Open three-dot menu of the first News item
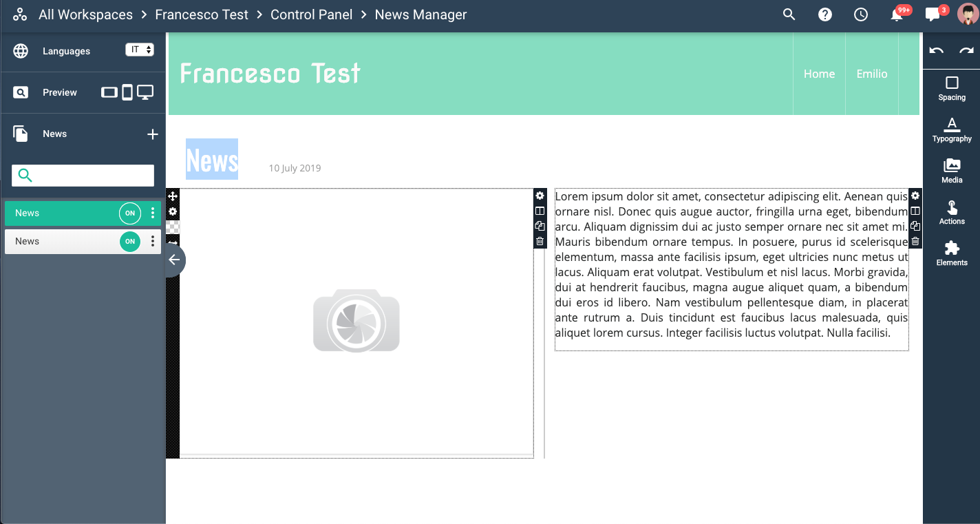 click(153, 213)
